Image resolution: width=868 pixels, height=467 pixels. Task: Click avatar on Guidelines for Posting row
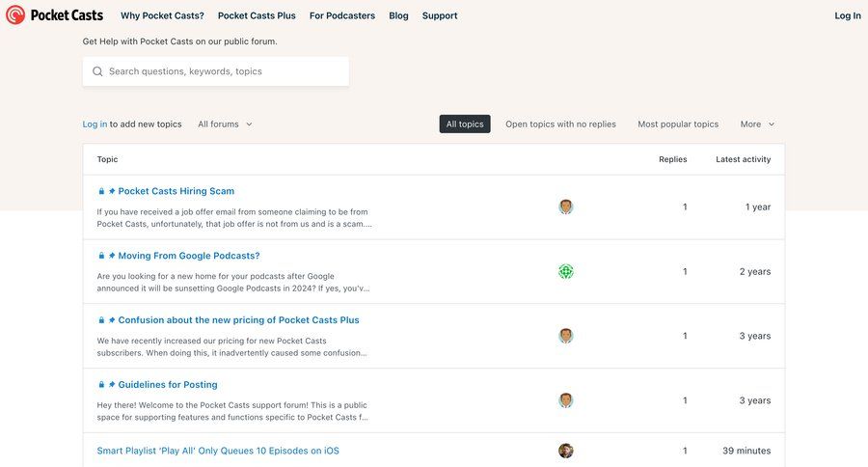pyautogui.click(x=566, y=400)
